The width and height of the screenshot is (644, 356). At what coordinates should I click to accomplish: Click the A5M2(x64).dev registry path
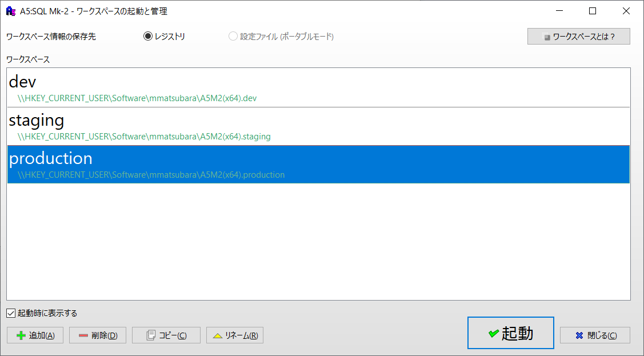137,98
